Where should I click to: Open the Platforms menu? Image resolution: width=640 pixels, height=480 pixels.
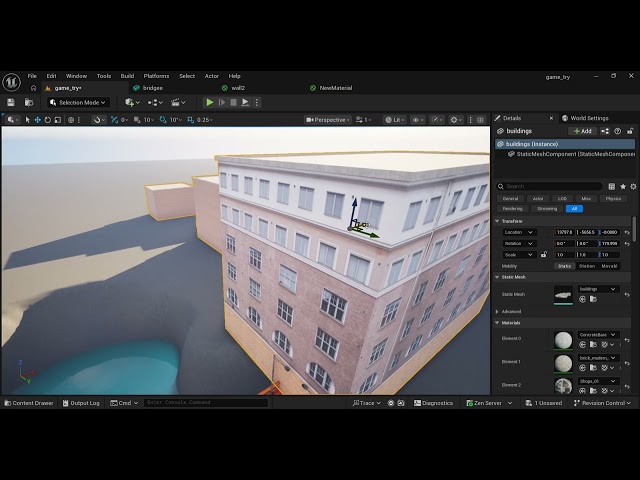[156, 76]
